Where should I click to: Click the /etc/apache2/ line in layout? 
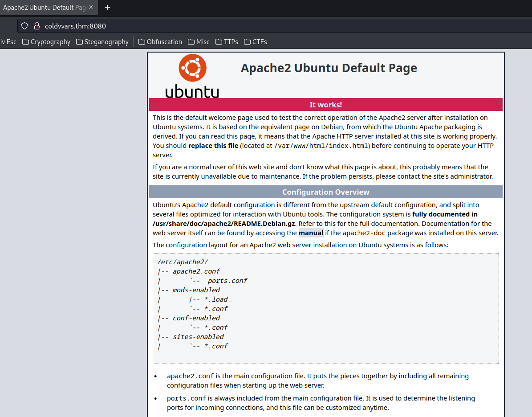tap(183, 262)
